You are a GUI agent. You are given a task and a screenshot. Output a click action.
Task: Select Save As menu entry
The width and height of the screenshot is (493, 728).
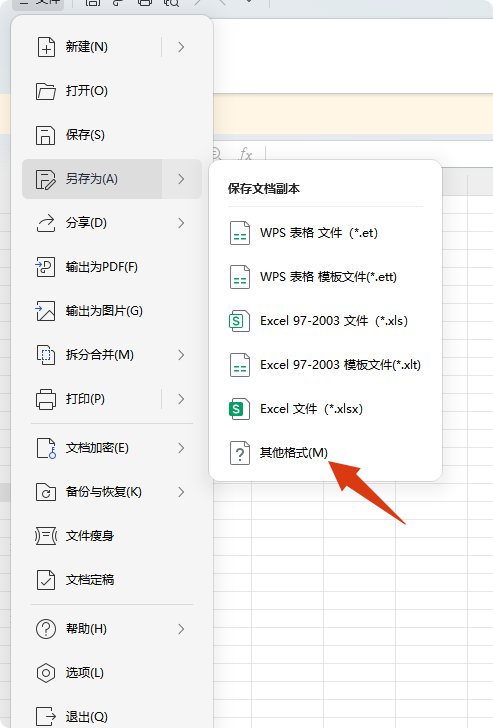(x=92, y=179)
